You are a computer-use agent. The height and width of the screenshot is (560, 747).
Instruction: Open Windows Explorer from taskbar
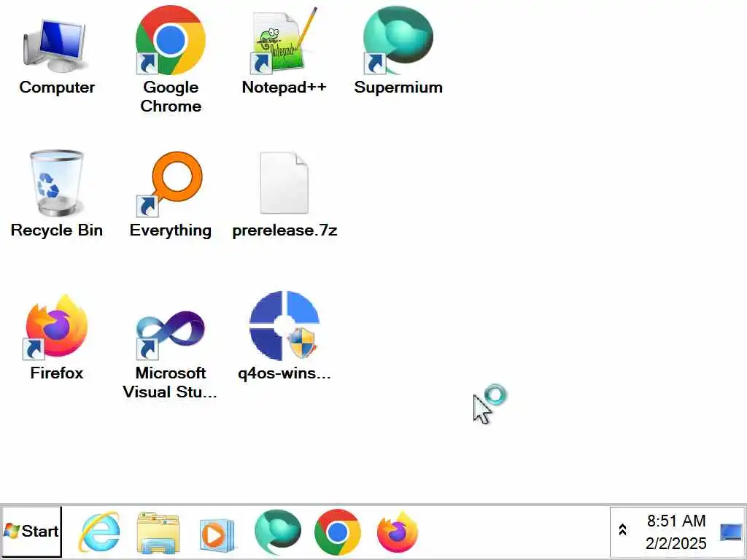coord(158,532)
